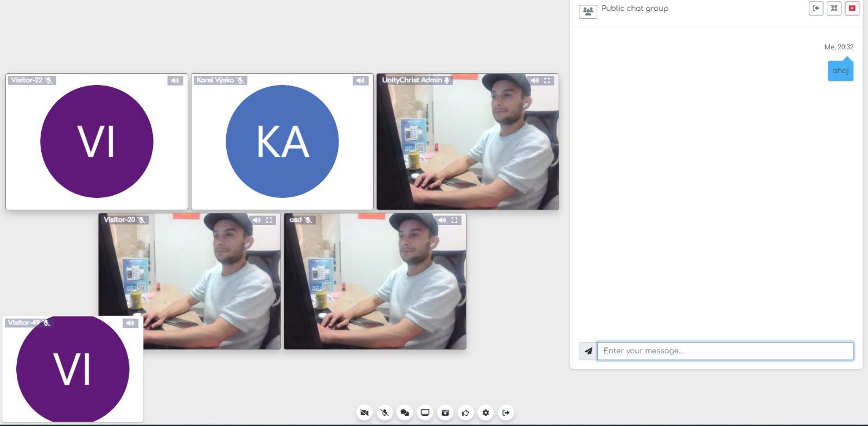Pop out the chat panel
Screen dimensions: 868x426
click(x=815, y=8)
